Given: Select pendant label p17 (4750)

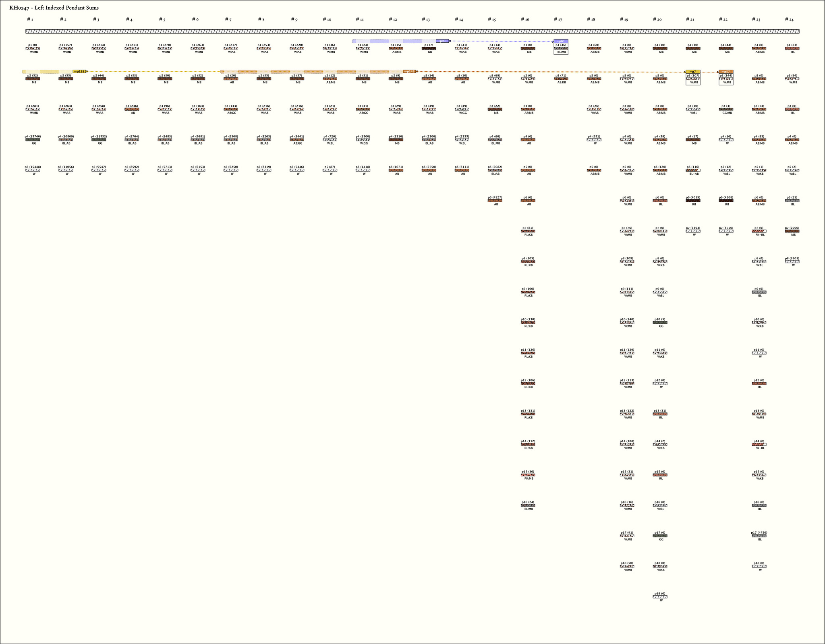Looking at the screenshot, I should [x=759, y=532].
